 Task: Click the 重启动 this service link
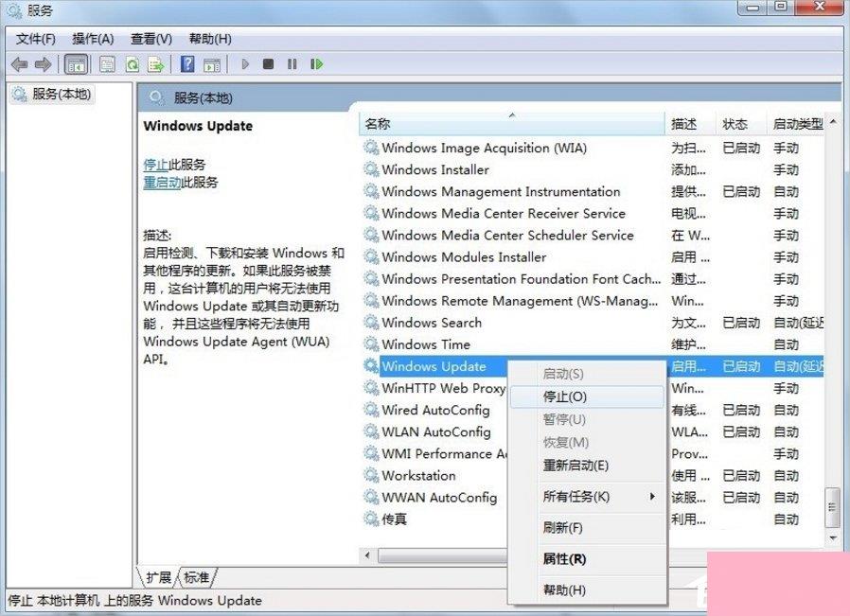tap(162, 182)
